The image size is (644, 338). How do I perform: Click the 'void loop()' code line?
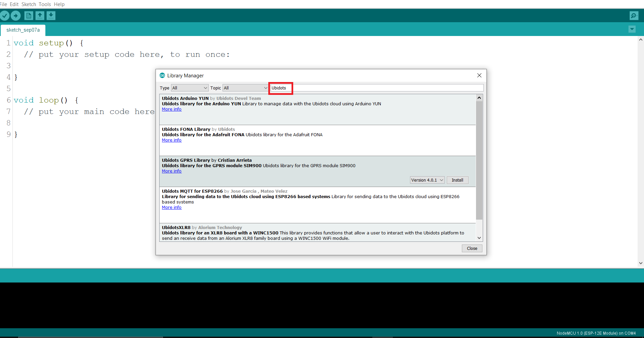[46, 100]
